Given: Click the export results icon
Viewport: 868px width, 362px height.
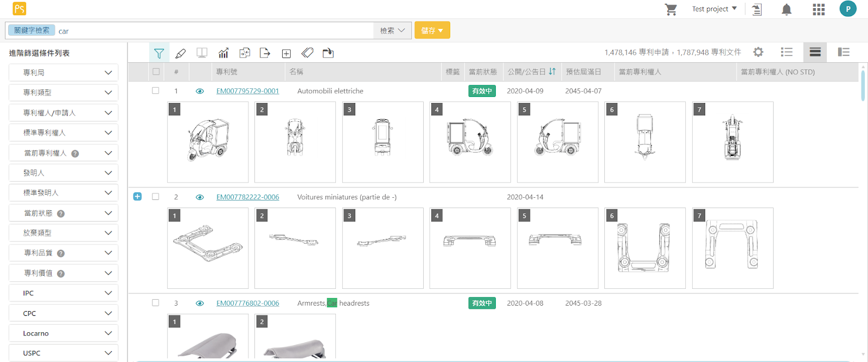Looking at the screenshot, I should click(x=265, y=53).
